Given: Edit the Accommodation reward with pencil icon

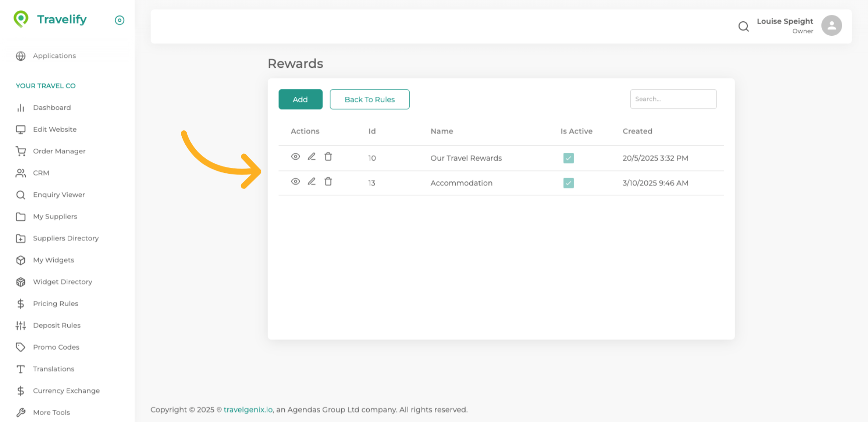Looking at the screenshot, I should (311, 181).
